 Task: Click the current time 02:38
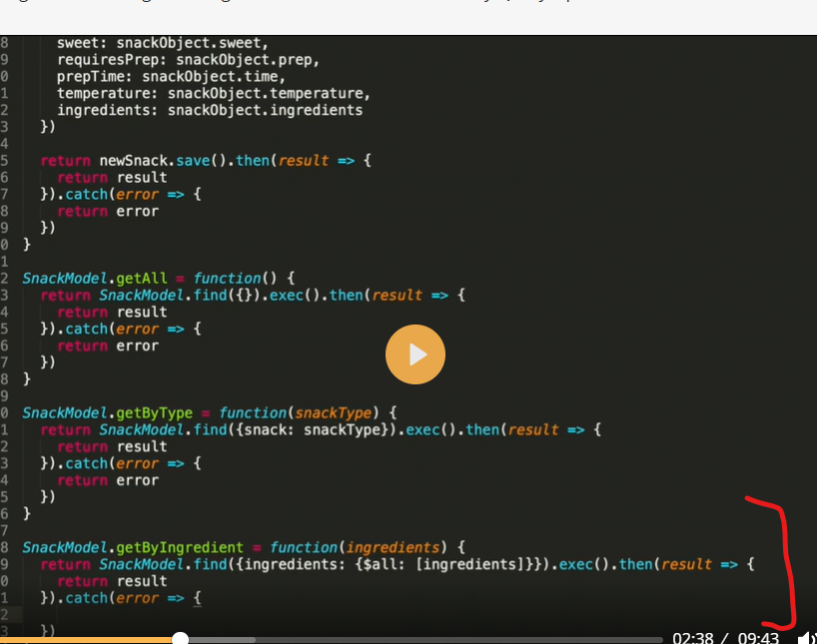(x=692, y=638)
